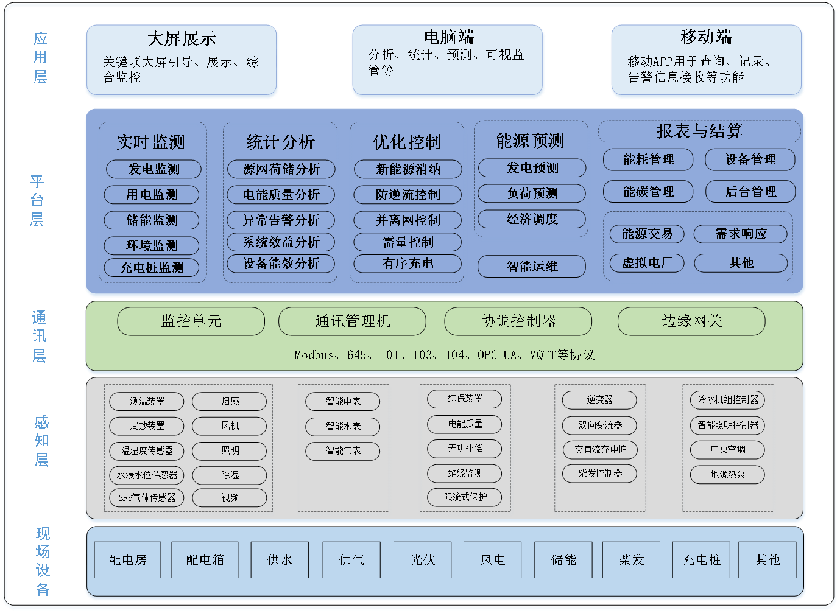Open the 能碳管理 link
Image resolution: width=840 pixels, height=616 pixels.
648,191
